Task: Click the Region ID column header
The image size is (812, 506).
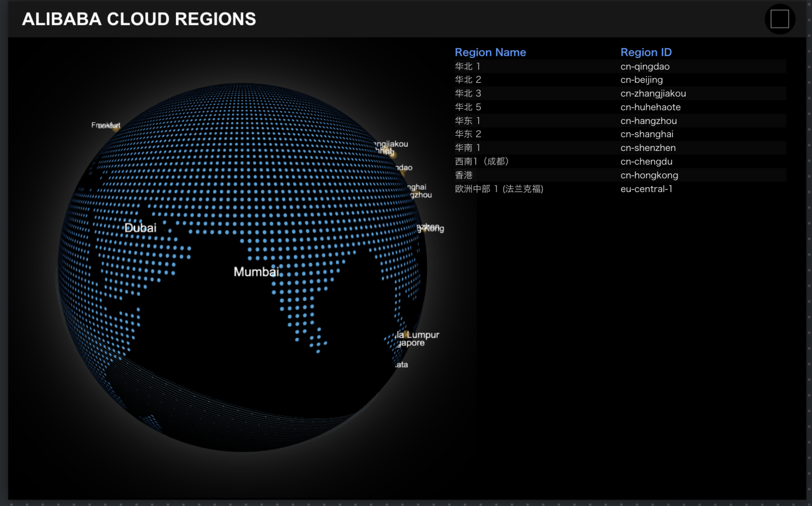Action: point(646,52)
